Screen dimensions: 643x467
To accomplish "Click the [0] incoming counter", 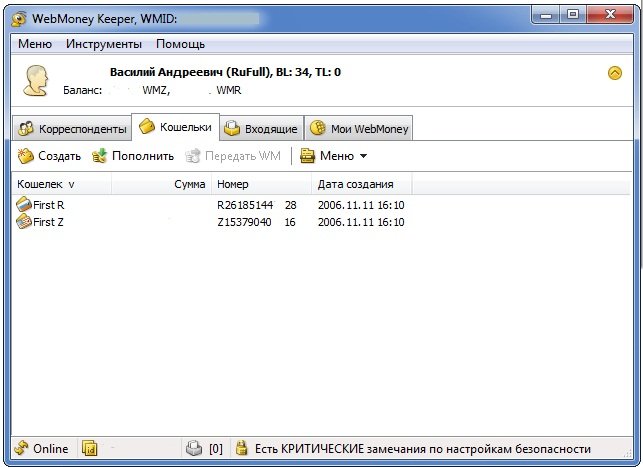I will click(x=216, y=449).
